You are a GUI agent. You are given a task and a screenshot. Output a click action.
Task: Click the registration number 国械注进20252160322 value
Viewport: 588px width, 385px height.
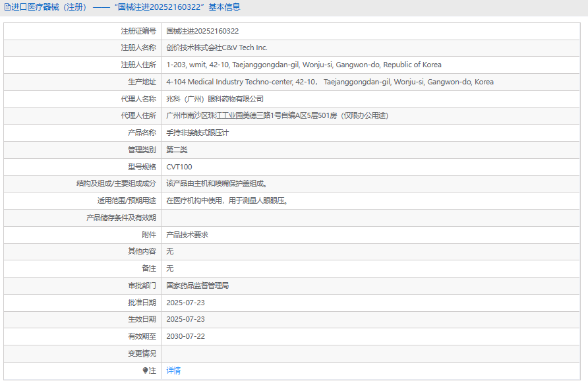click(202, 31)
